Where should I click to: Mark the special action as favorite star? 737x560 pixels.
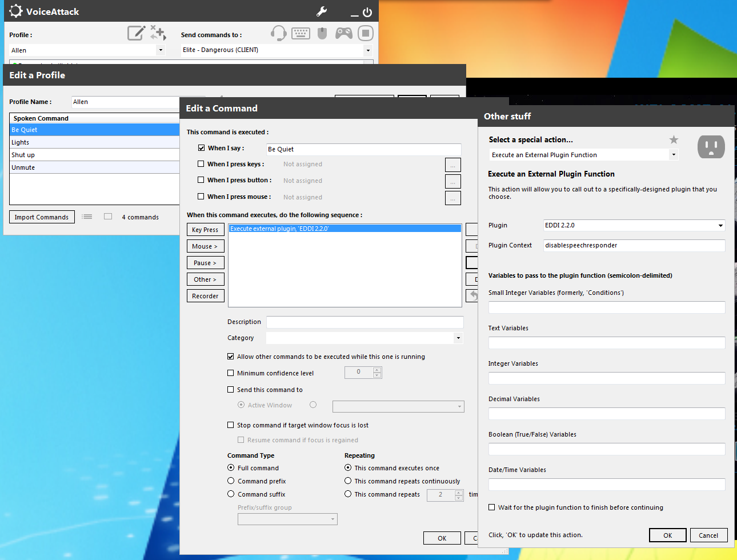[x=674, y=139]
